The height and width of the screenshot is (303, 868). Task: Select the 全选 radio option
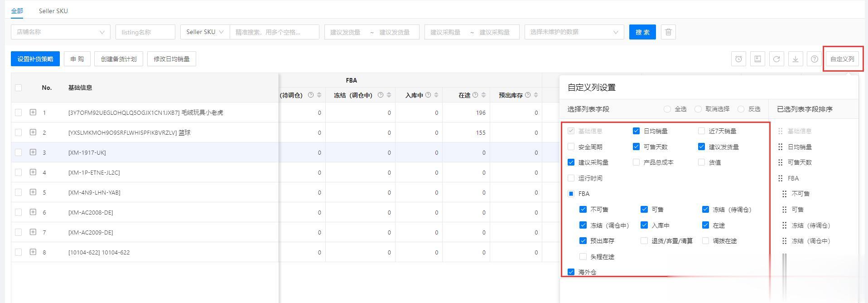667,109
